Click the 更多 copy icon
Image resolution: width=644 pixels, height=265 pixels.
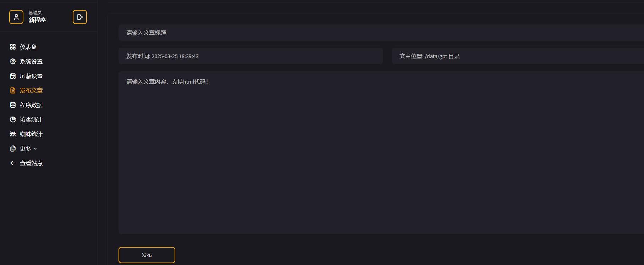click(x=13, y=148)
